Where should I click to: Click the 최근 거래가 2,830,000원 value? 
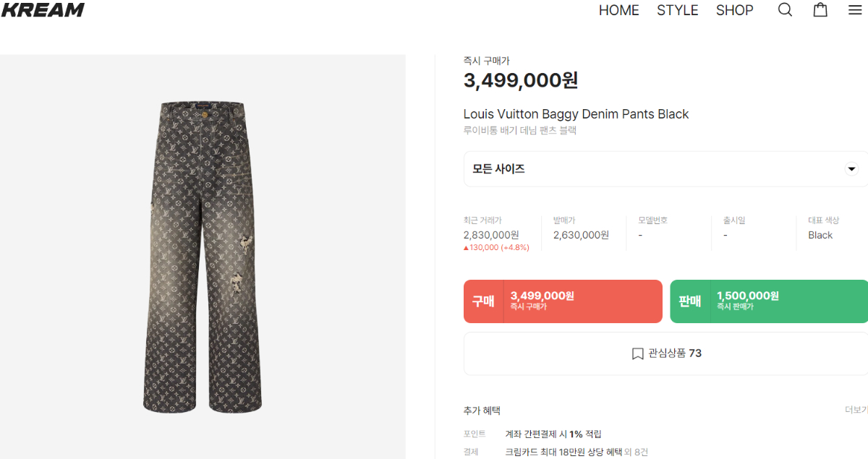click(491, 235)
